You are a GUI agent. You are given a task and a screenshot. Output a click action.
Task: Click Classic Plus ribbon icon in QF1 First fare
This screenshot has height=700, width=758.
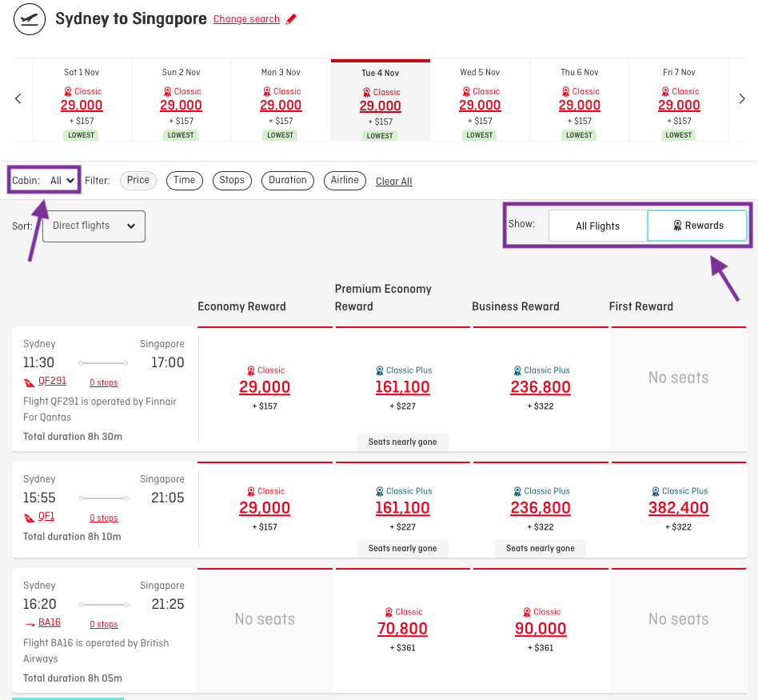click(x=656, y=491)
